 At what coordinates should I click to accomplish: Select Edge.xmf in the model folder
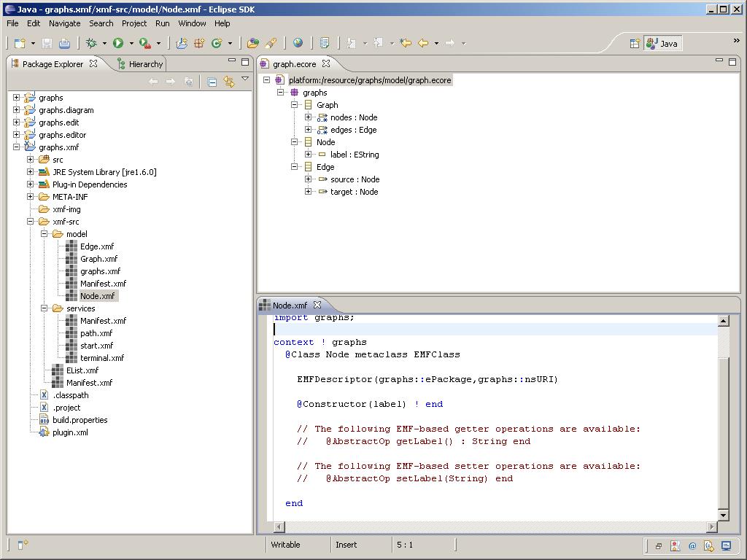(x=97, y=246)
